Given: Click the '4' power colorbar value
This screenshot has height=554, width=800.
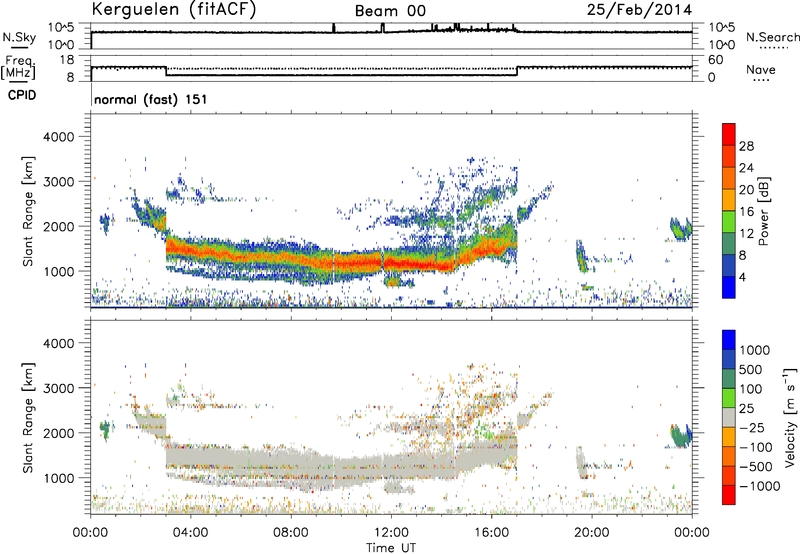Looking at the screenshot, I should click(742, 277).
